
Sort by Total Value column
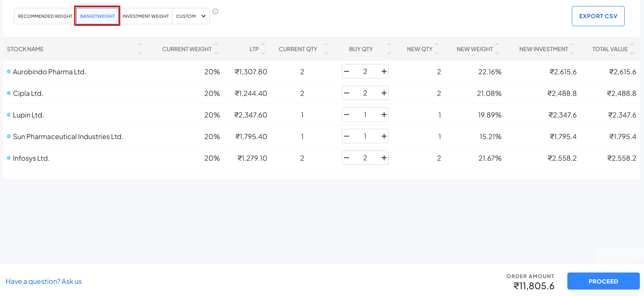click(x=632, y=49)
